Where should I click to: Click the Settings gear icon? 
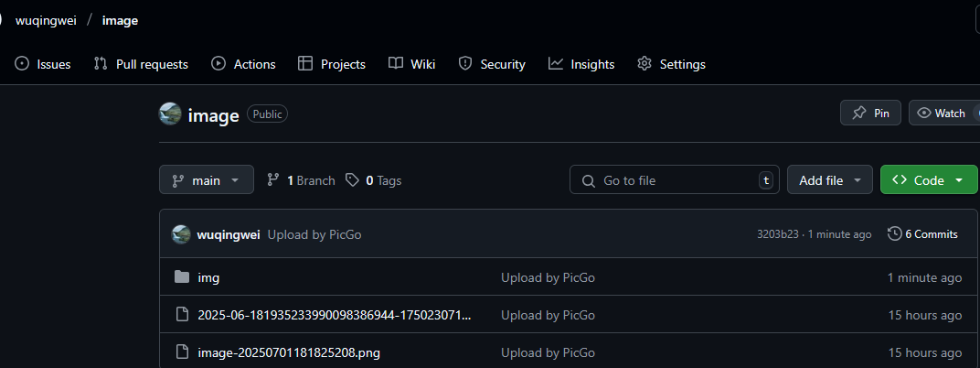click(x=644, y=64)
